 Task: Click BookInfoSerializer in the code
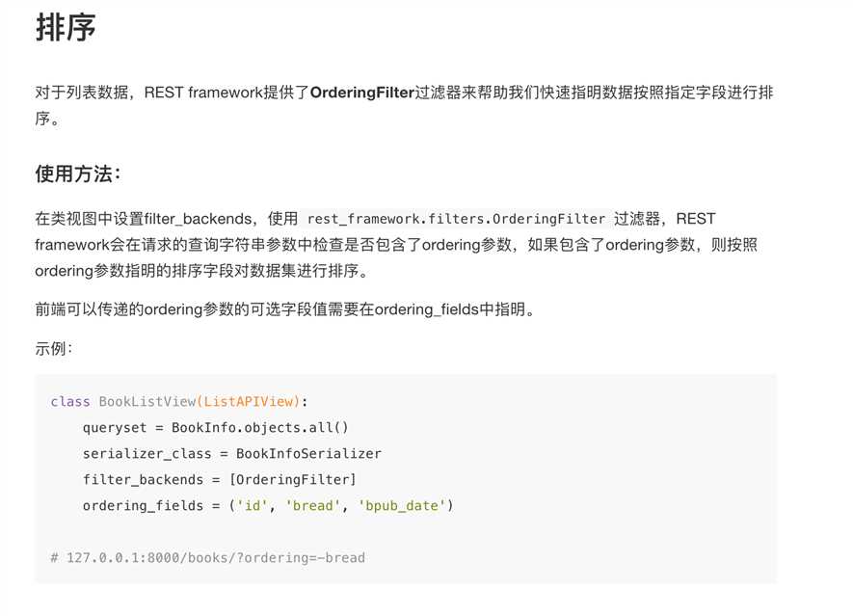tap(308, 454)
